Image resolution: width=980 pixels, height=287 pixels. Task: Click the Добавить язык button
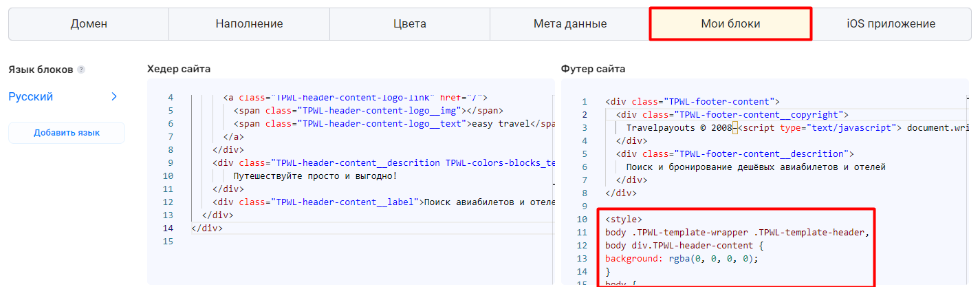67,133
